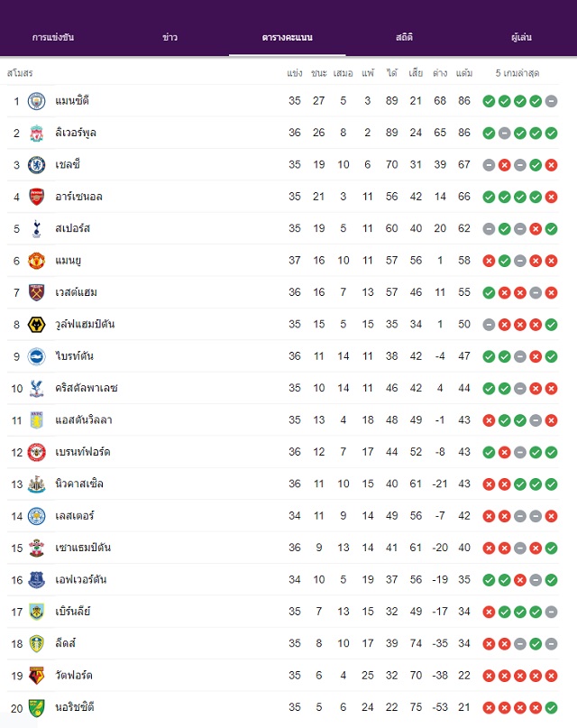Click the สโมสร column header
The height and width of the screenshot is (728, 577).
(20, 73)
